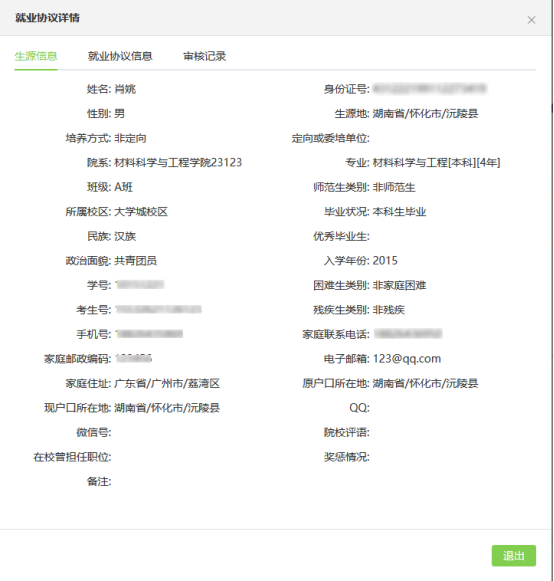Click the 毕业状况 value 本科生毕业
This screenshot has height=581, width=554.
coord(399,212)
